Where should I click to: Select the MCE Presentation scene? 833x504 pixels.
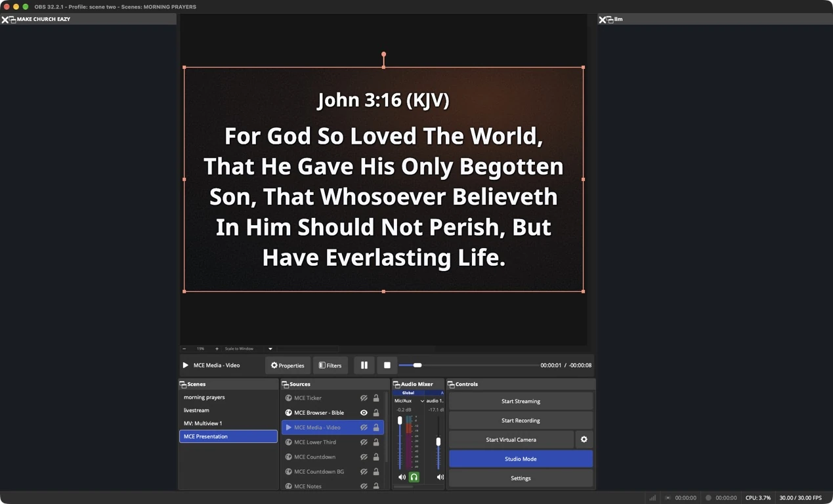(228, 436)
